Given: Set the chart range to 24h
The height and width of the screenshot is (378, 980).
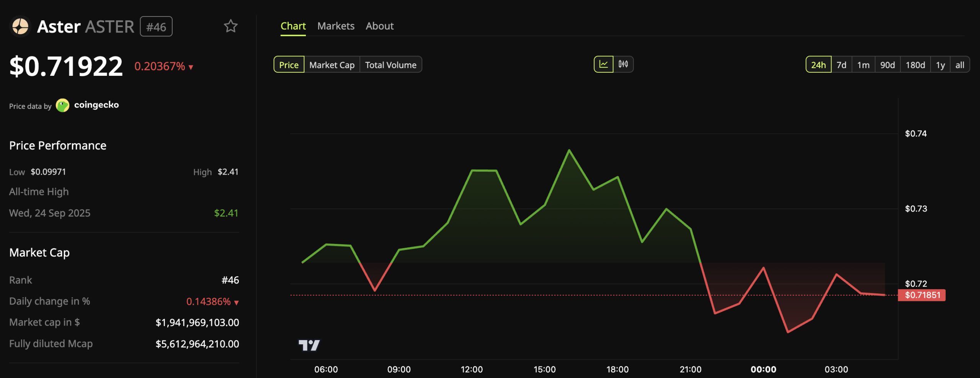Looking at the screenshot, I should click(x=818, y=65).
